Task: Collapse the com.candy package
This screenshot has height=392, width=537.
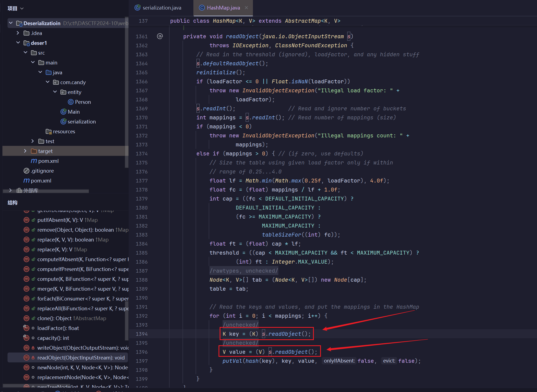Action: tap(48, 82)
